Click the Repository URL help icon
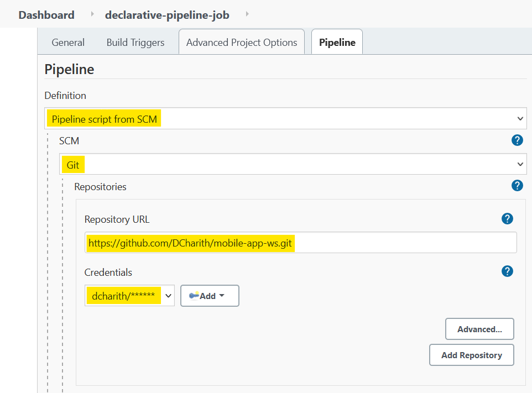 click(x=507, y=219)
